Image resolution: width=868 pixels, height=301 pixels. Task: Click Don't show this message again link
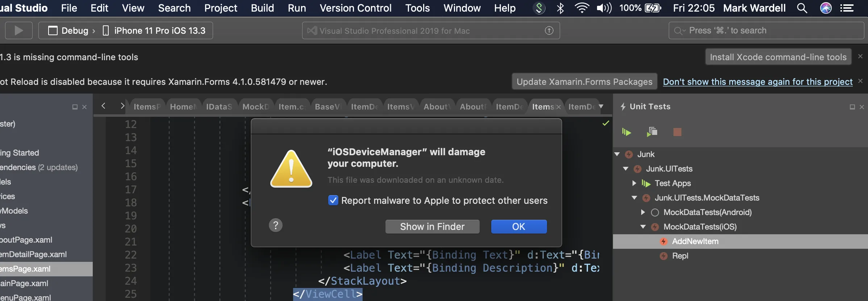758,82
